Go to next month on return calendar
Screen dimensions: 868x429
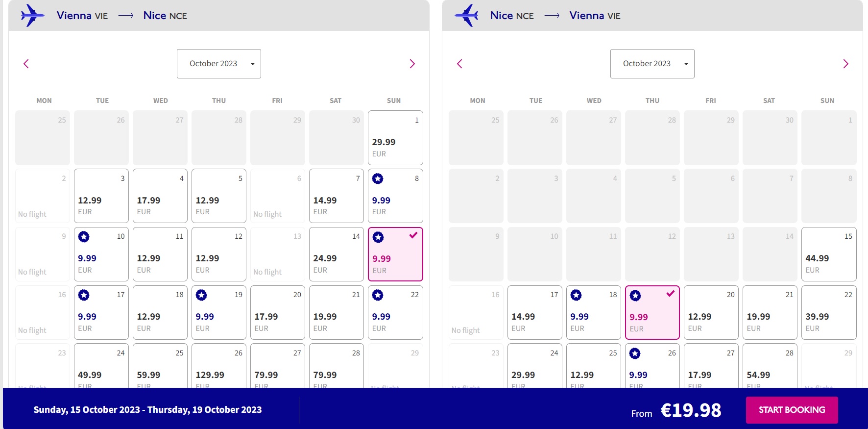click(845, 64)
